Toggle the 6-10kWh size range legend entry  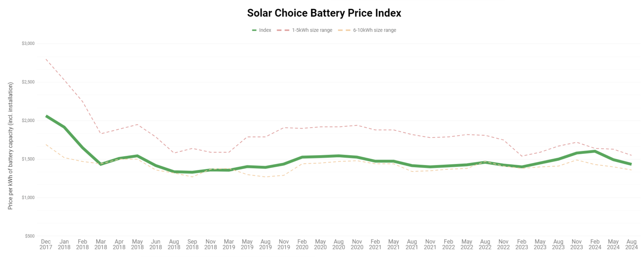(374, 30)
